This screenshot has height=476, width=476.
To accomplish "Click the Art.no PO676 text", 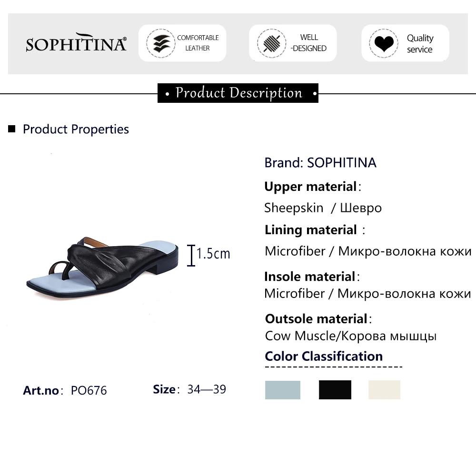I will [65, 390].
